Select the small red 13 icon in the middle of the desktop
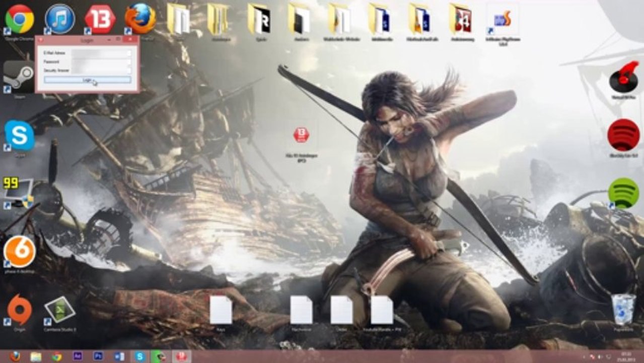The width and height of the screenshot is (644, 363). 301,135
